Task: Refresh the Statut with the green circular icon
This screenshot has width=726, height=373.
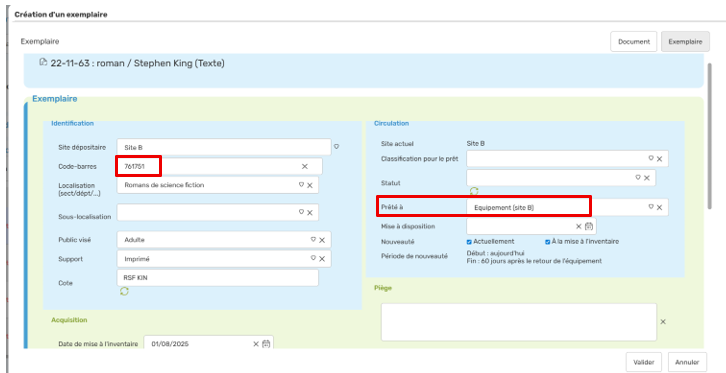Action: pos(474,191)
